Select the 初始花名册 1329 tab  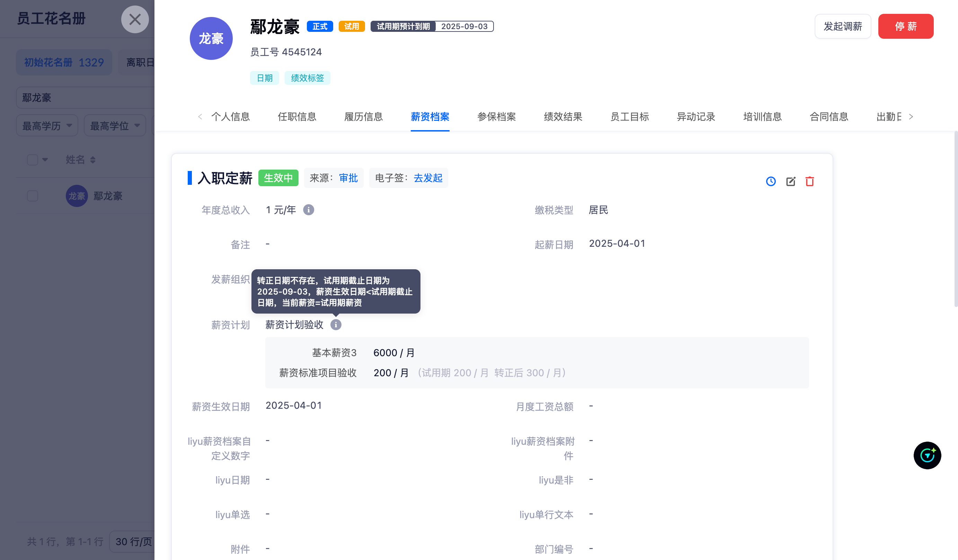coord(64,62)
